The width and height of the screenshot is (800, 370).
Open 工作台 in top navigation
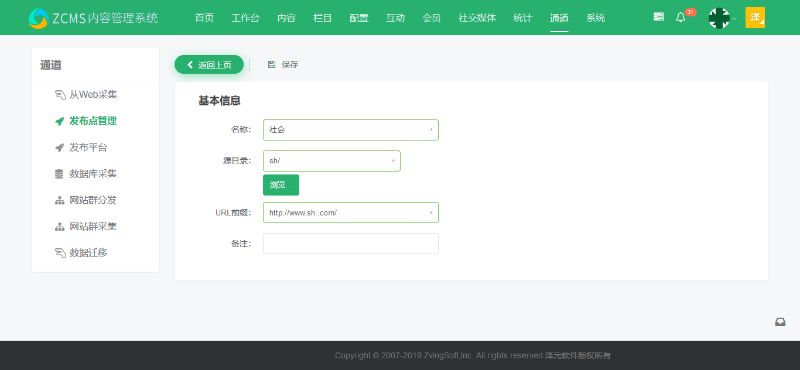coord(245,18)
